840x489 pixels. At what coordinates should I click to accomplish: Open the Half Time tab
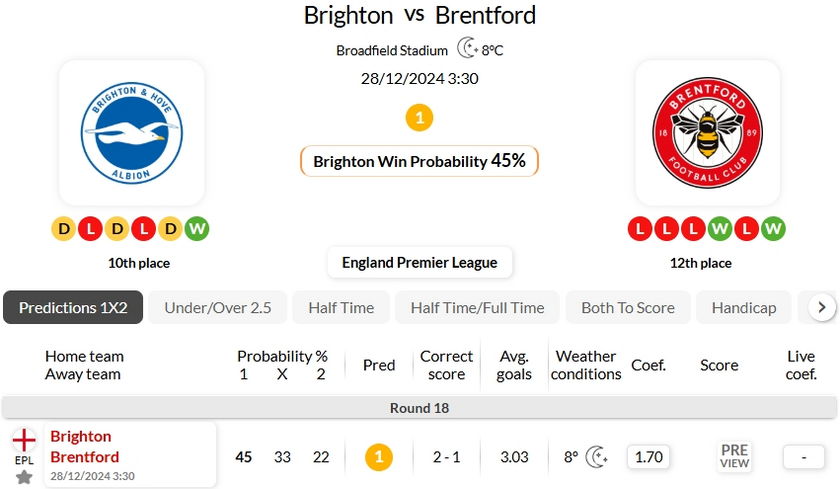coord(341,307)
